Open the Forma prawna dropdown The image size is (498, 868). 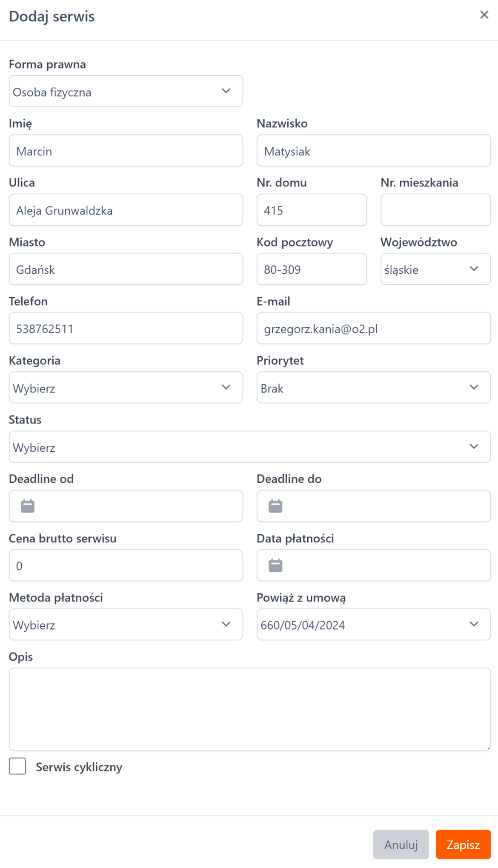126,92
